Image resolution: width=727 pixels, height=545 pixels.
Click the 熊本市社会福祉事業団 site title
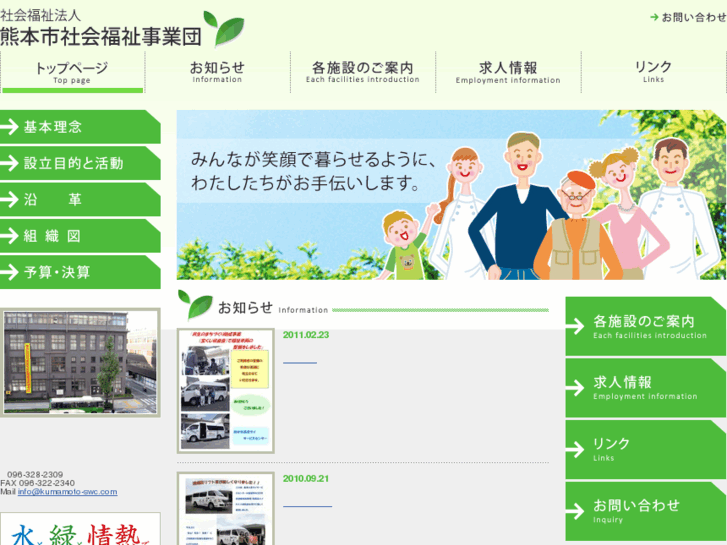click(101, 37)
